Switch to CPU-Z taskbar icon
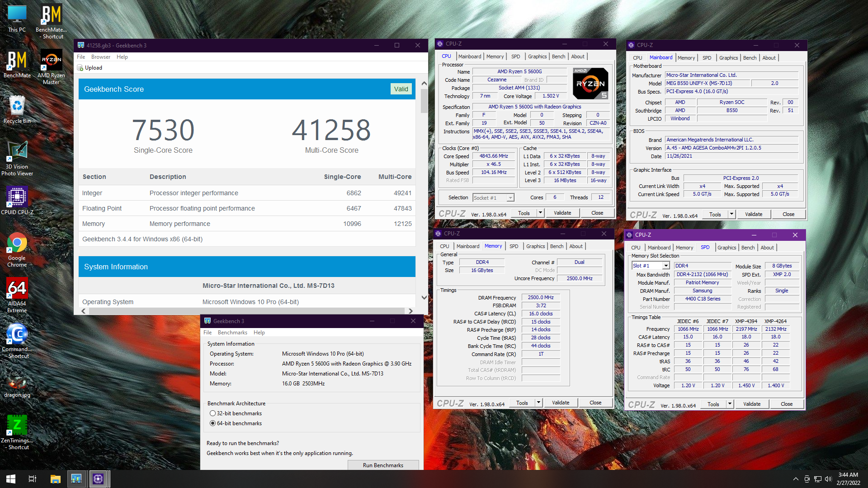The width and height of the screenshot is (868, 488). tap(98, 479)
